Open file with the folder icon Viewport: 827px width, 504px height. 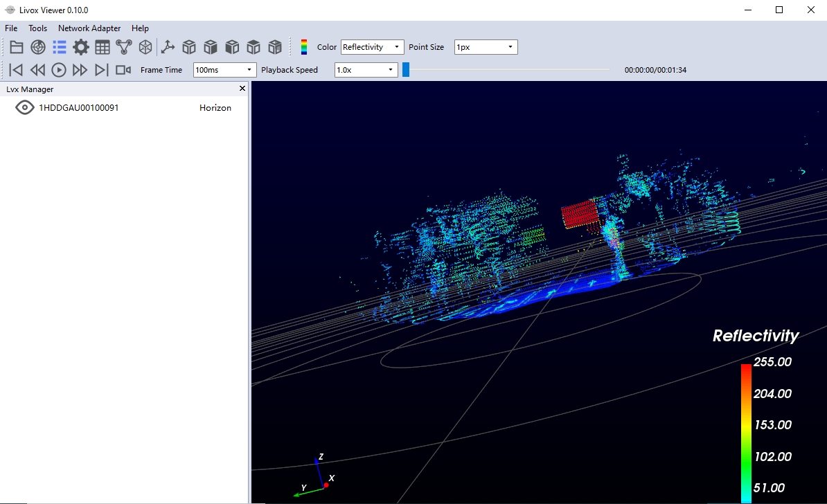17,47
